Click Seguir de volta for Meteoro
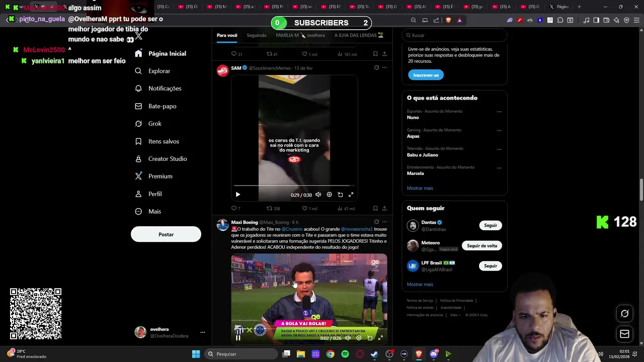 pos(482,246)
